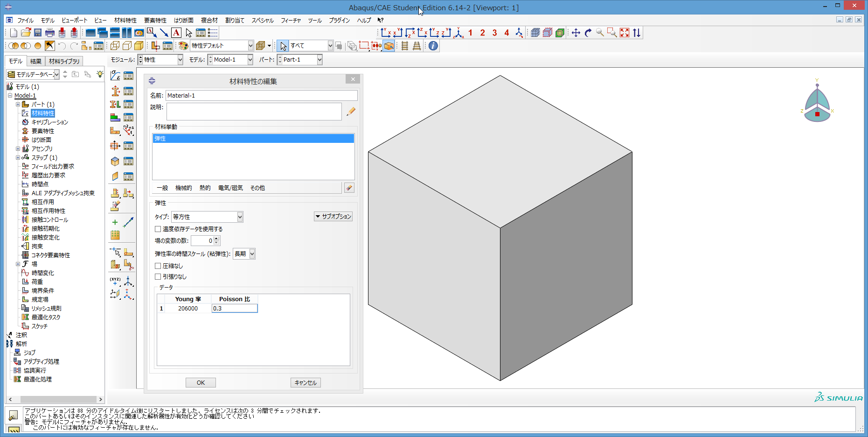Click the New Model Database icon
This screenshot has height=437, width=868.
(x=14, y=33)
